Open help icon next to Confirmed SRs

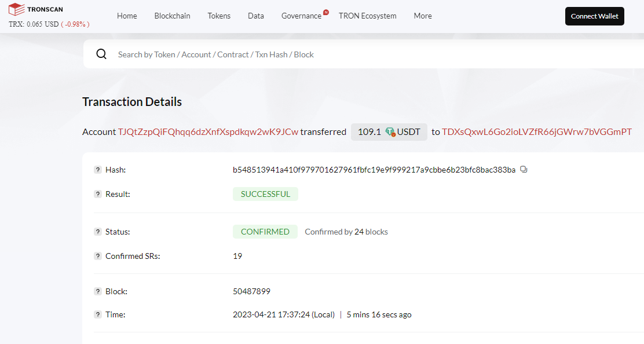click(x=98, y=256)
